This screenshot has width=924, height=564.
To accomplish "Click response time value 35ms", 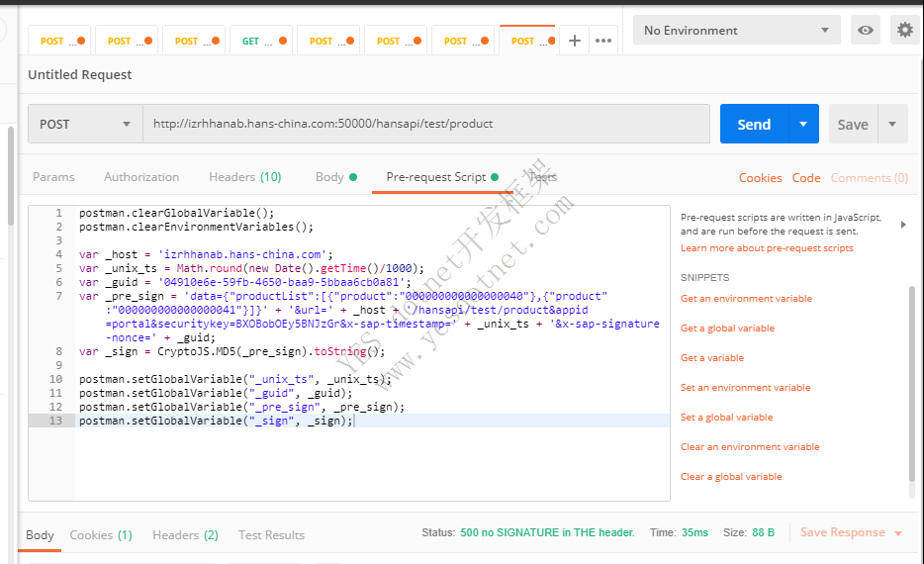I will (x=694, y=532).
